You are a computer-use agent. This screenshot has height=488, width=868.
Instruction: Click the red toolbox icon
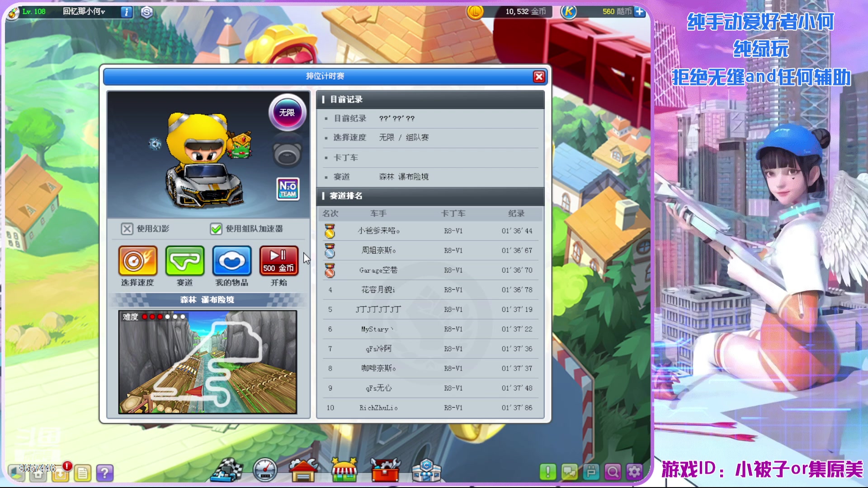[385, 470]
